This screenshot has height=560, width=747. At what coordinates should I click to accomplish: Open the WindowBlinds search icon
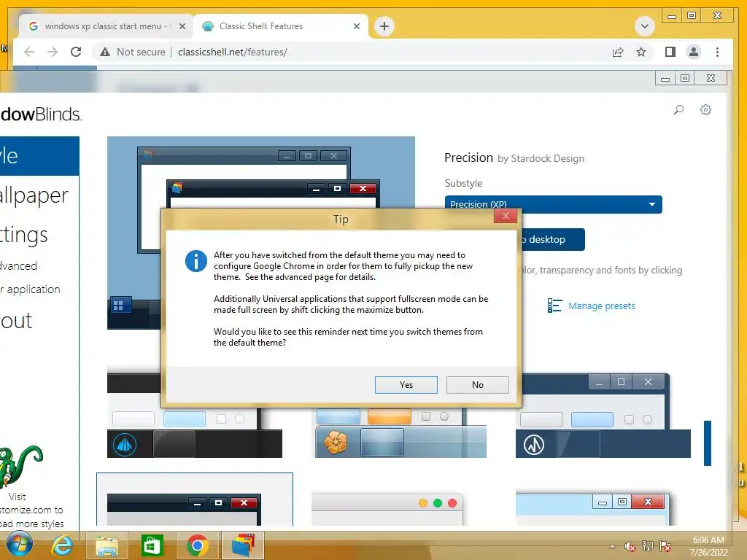(678, 110)
